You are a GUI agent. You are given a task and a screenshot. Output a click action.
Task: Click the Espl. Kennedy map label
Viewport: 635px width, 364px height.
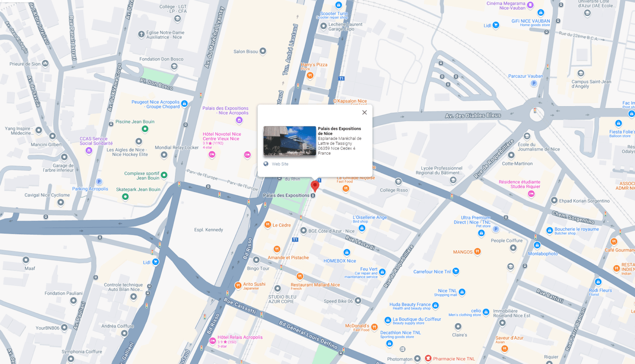pyautogui.click(x=208, y=230)
